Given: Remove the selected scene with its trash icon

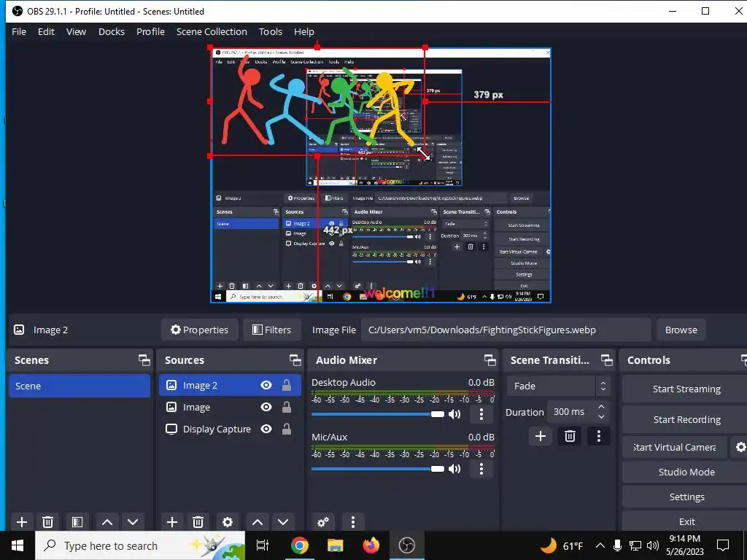Looking at the screenshot, I should (47, 522).
